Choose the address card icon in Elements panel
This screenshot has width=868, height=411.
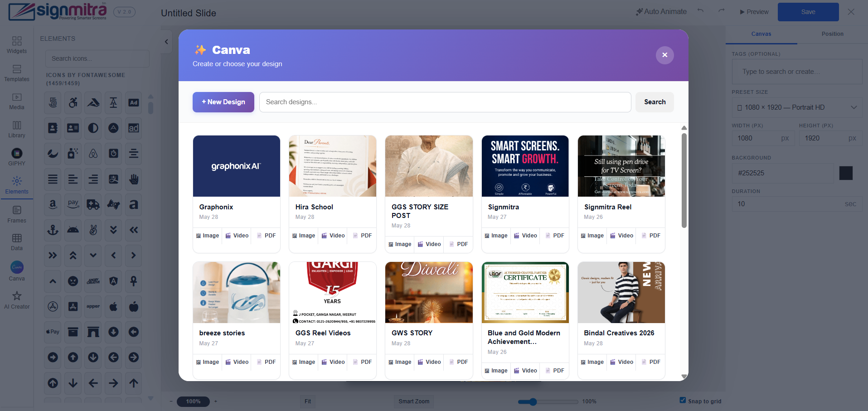[x=73, y=128]
